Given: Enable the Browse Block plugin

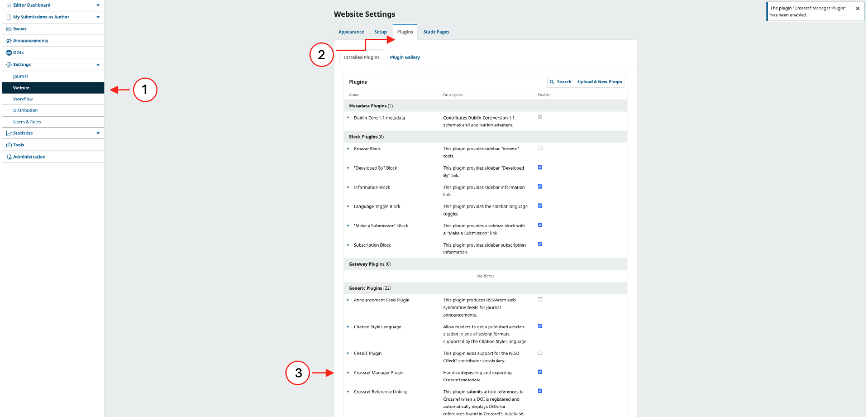Looking at the screenshot, I should pos(540,148).
